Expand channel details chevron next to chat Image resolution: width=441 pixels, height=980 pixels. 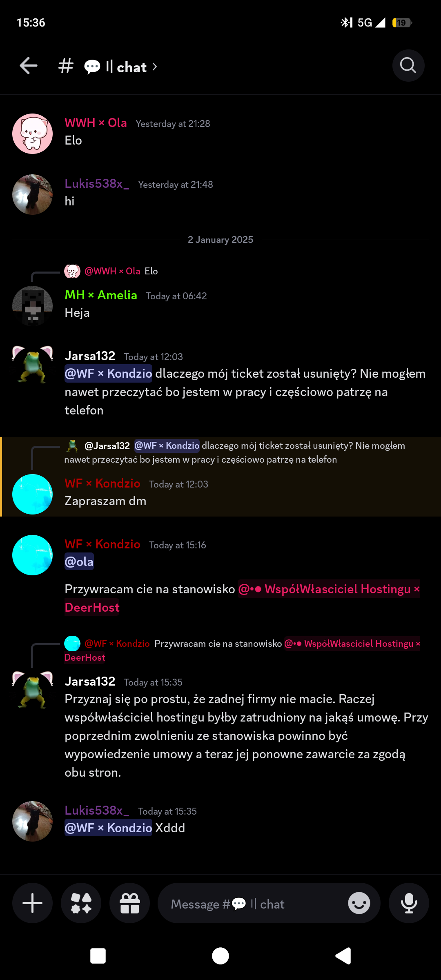point(155,67)
